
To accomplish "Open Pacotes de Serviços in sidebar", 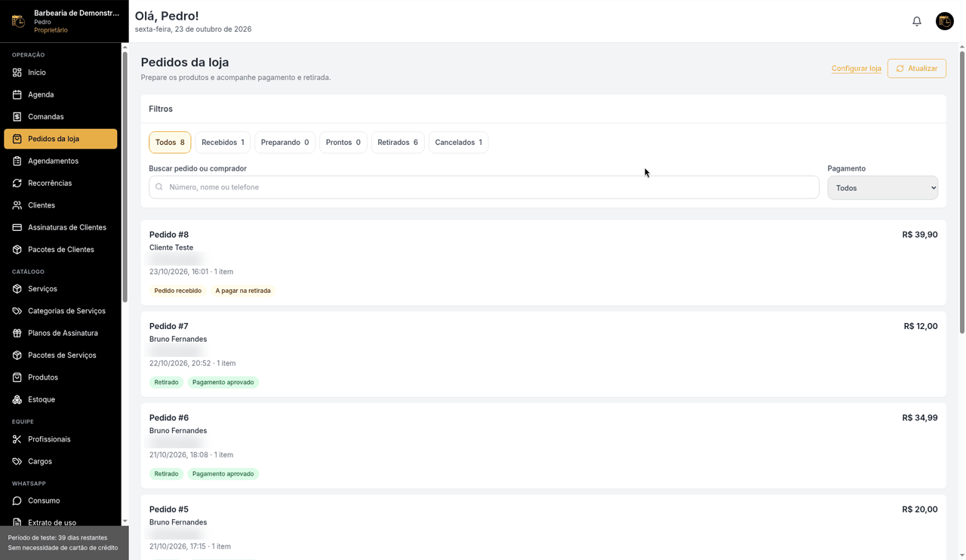I will click(x=60, y=355).
